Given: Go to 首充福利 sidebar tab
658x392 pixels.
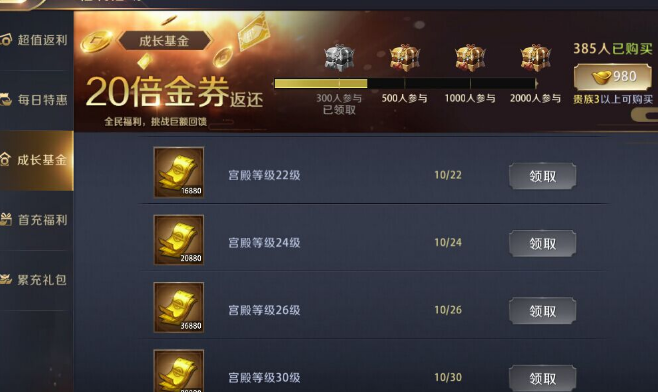Looking at the screenshot, I should pyautogui.click(x=37, y=220).
